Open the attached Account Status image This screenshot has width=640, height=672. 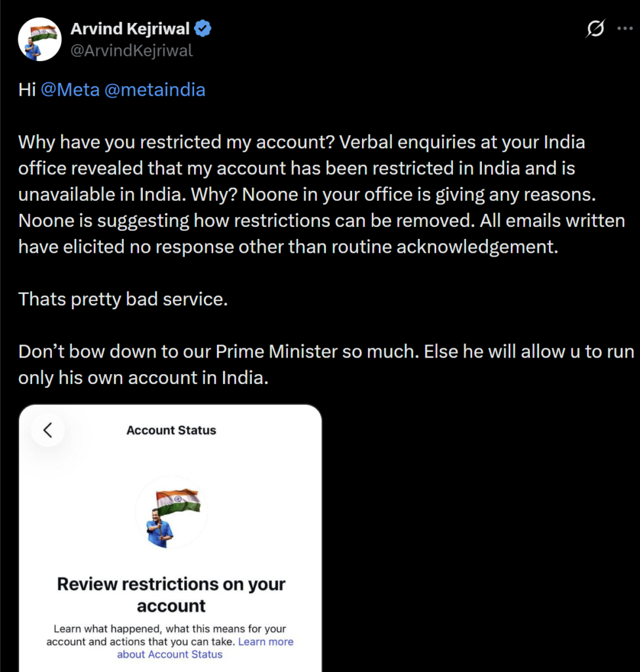(x=170, y=538)
